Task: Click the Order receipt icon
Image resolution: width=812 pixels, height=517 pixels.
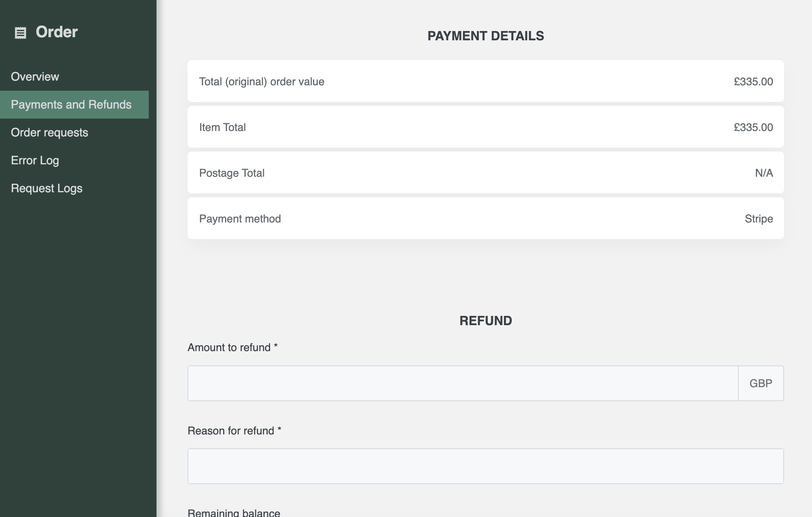Action: coord(21,33)
